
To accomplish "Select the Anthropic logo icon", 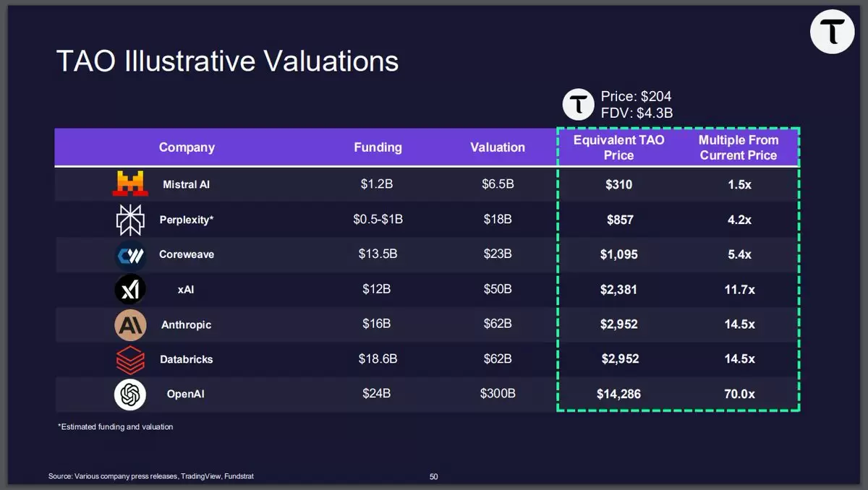I will [x=130, y=324].
